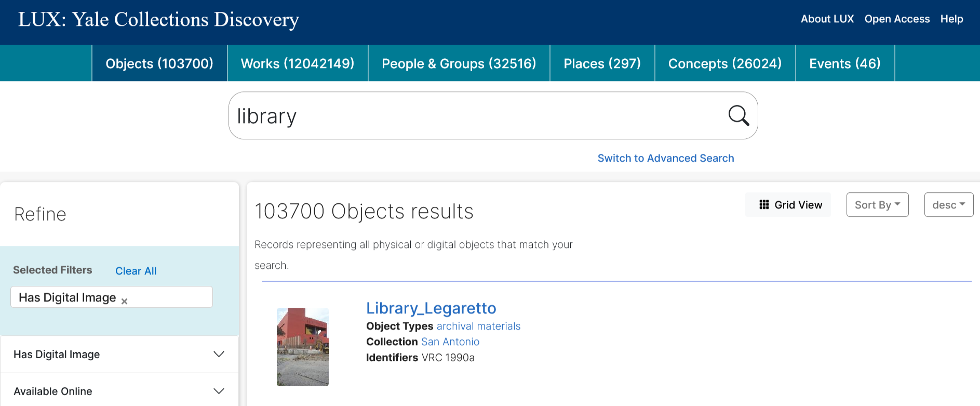Open the Library_Legaretto record
The image size is (980, 406).
(431, 308)
